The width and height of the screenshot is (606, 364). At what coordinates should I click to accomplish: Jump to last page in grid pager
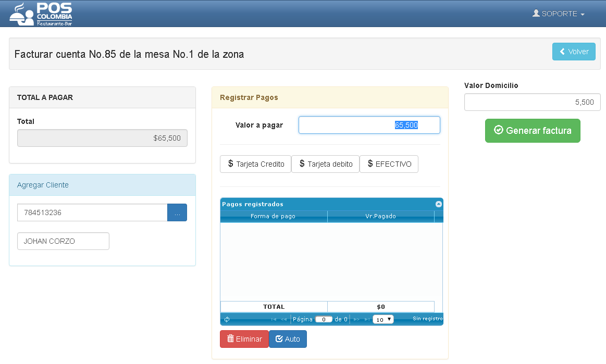(x=367, y=319)
